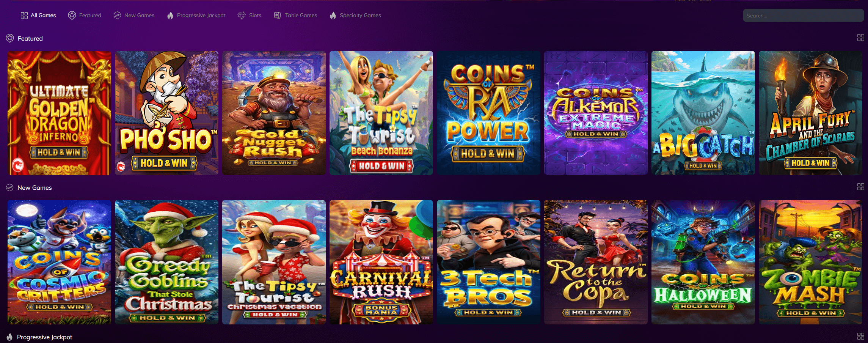
Task: Open the Pho Sho game thumbnail
Action: tap(166, 113)
